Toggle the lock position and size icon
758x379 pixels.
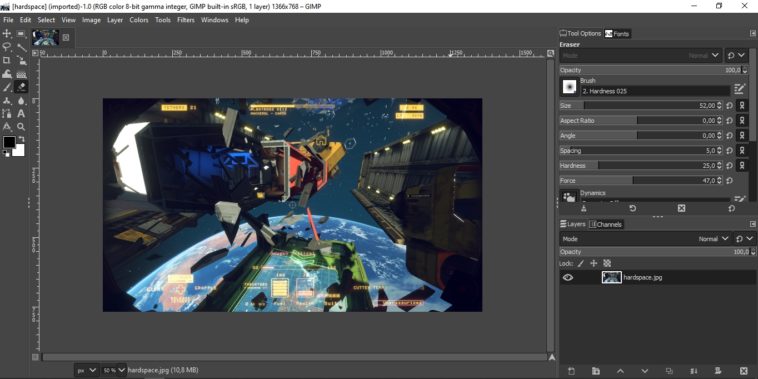[594, 263]
